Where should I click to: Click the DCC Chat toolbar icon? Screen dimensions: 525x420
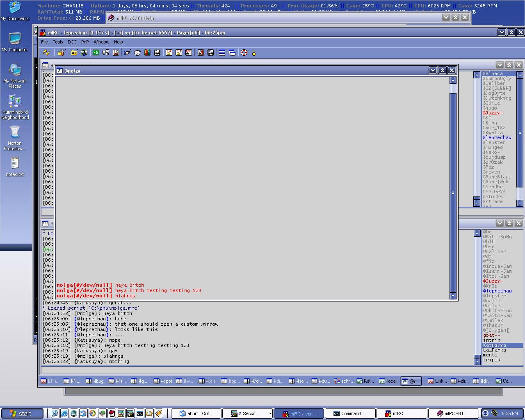(179, 52)
